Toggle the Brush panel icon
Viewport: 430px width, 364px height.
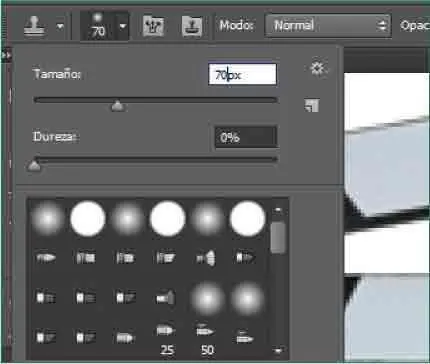pyautogui.click(x=153, y=26)
